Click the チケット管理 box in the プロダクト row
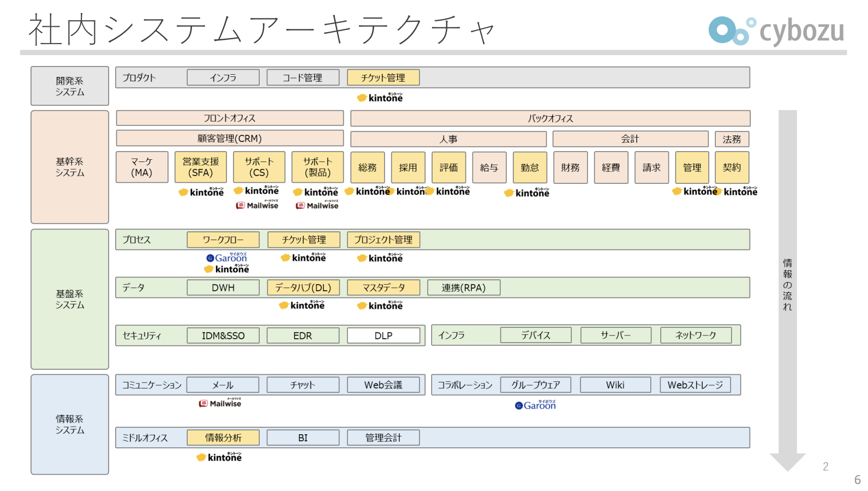 click(384, 77)
